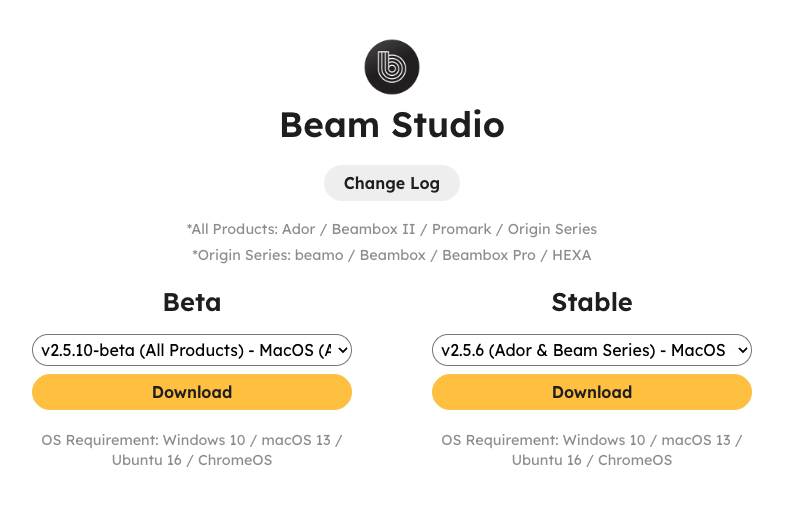This screenshot has width=804, height=528.
Task: Click the Beambox Pro text
Action: pos(489,255)
